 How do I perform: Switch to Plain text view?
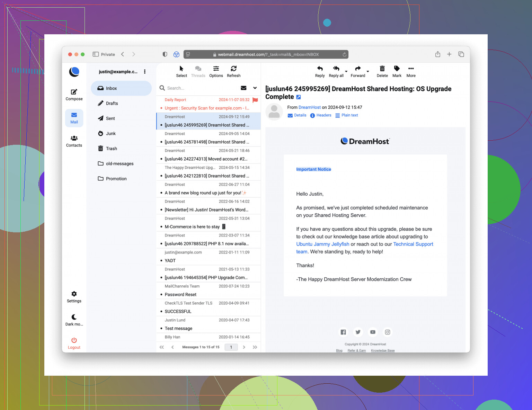(347, 115)
